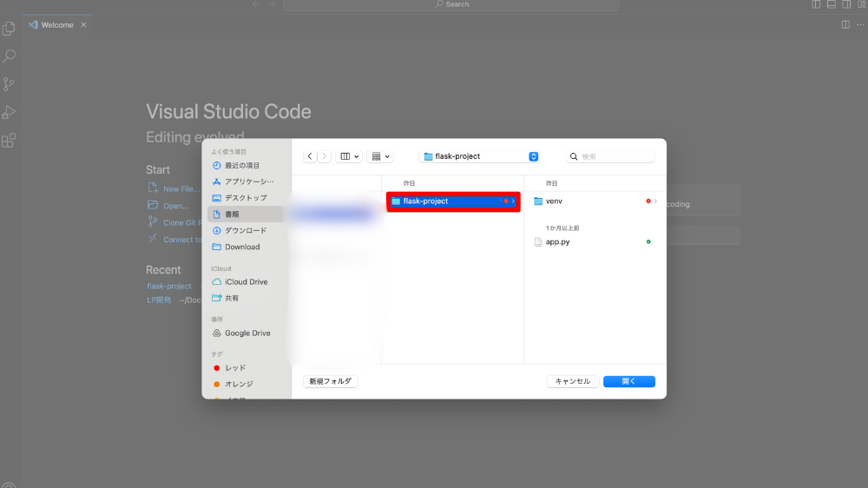Expand the venv folder chevron

(655, 201)
